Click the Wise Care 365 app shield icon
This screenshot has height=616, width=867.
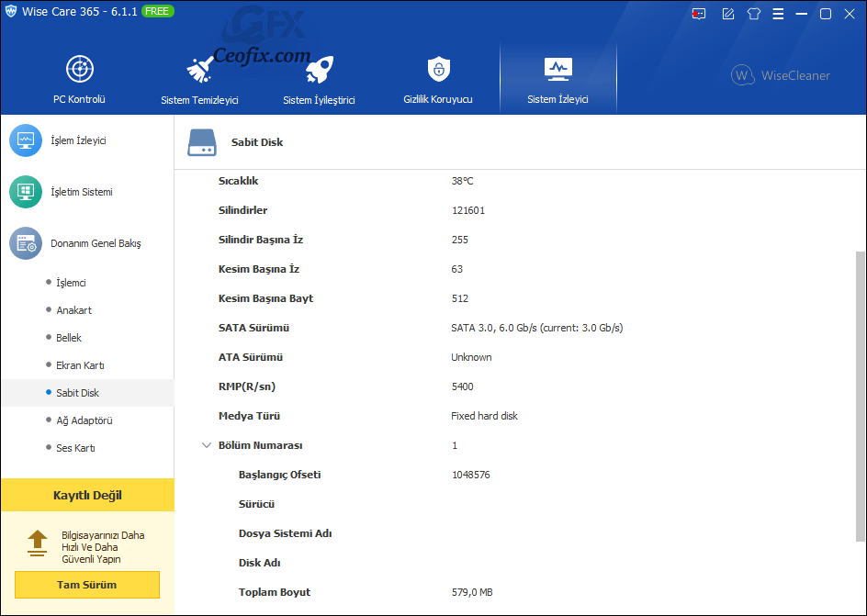(10, 12)
